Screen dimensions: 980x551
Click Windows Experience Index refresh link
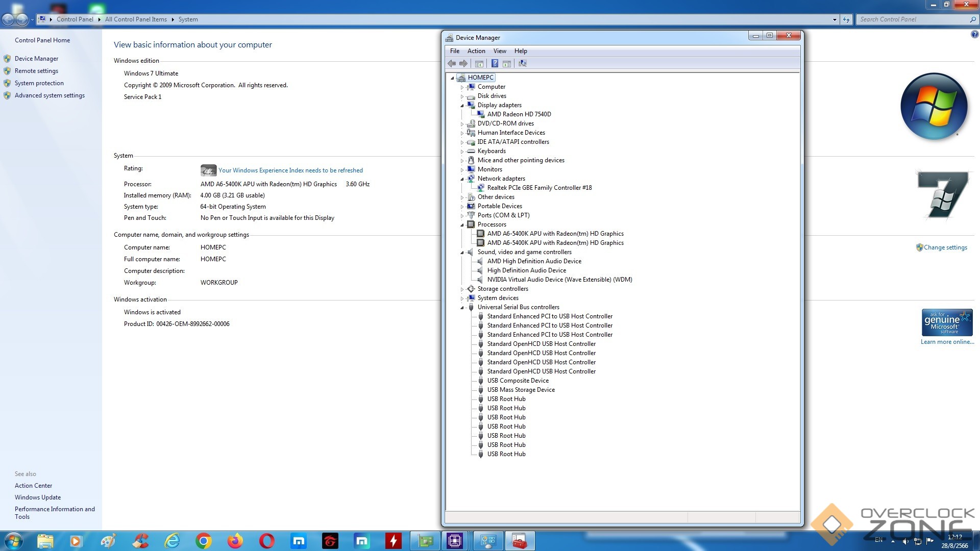290,170
